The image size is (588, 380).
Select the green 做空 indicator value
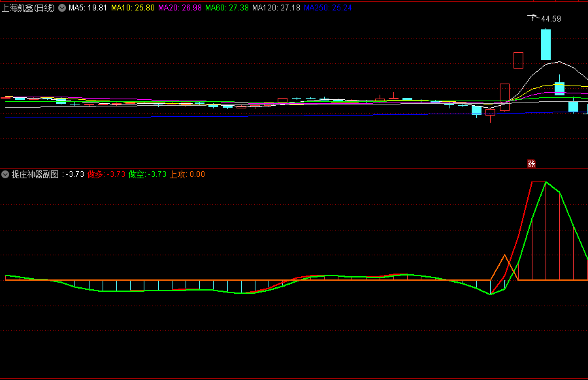[x=147, y=174]
